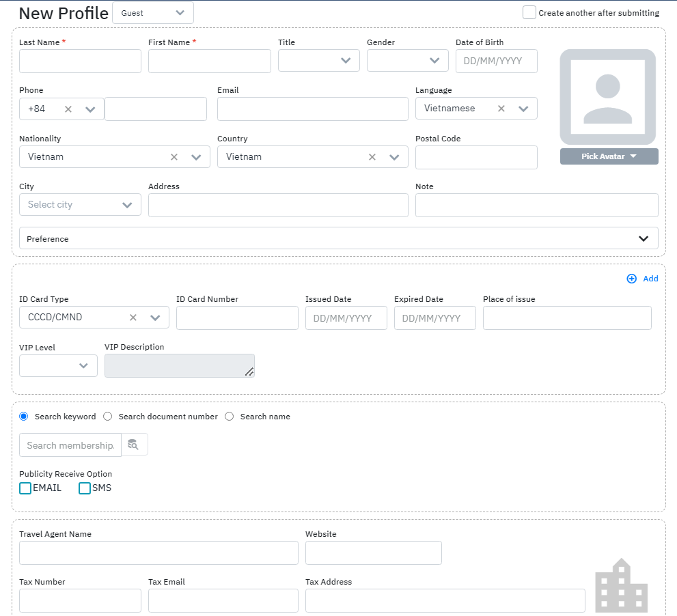This screenshot has width=677, height=616.
Task: Select the Search name radio option
Action: pyautogui.click(x=230, y=417)
